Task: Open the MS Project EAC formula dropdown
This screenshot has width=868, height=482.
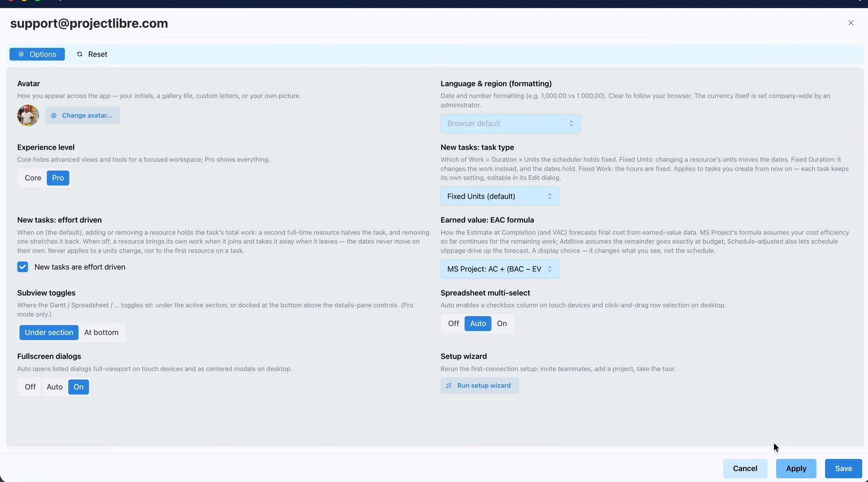Action: (x=500, y=269)
